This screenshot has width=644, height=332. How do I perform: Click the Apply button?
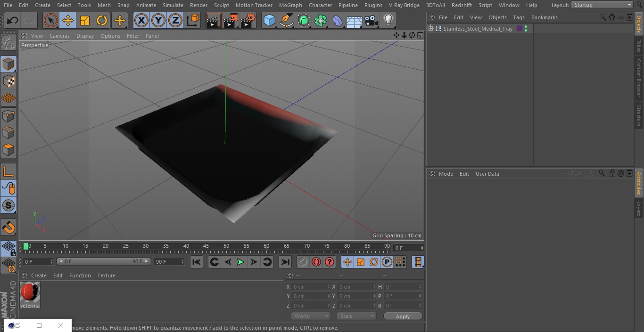click(x=403, y=316)
